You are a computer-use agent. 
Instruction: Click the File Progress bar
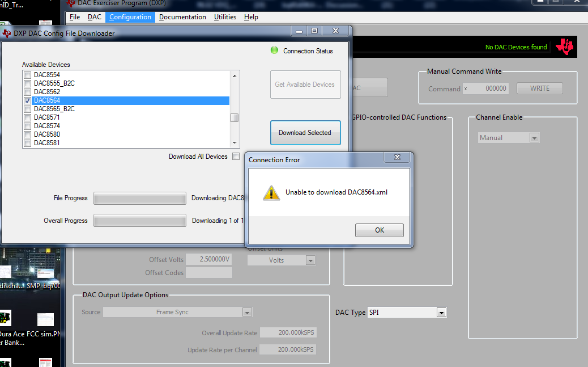(x=140, y=198)
